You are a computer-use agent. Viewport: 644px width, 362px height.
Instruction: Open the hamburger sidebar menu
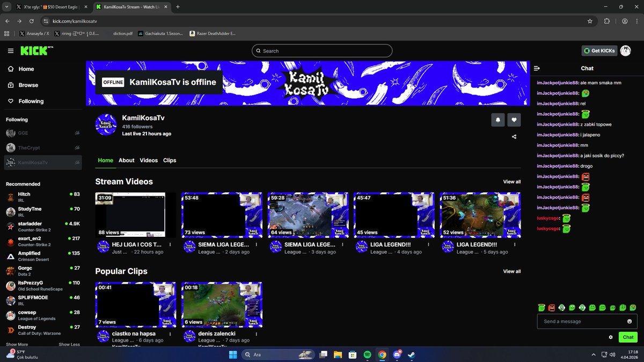11,51
